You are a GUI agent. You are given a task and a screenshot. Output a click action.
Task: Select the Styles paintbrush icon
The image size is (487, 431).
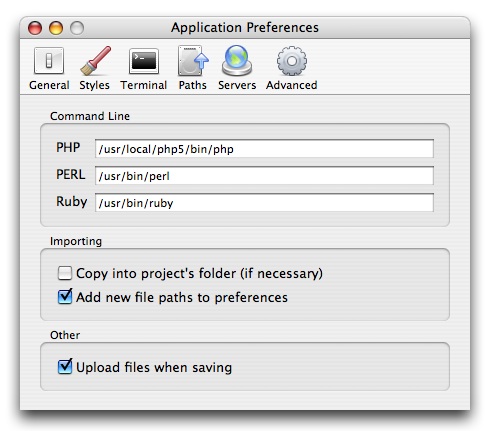coord(95,61)
